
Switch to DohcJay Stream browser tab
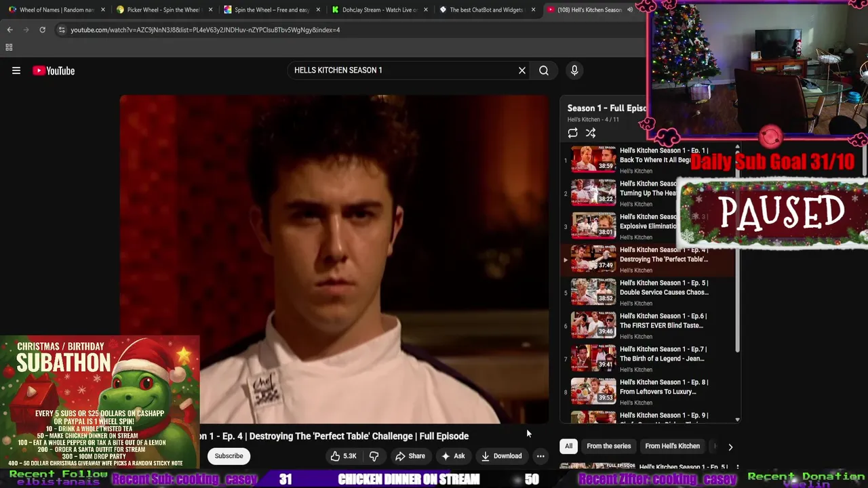pyautogui.click(x=380, y=9)
